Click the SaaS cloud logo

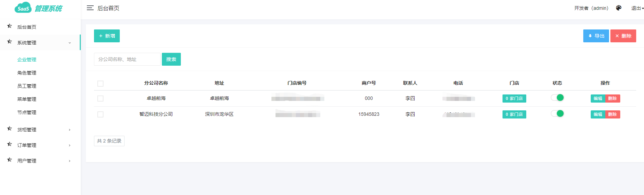(23, 8)
